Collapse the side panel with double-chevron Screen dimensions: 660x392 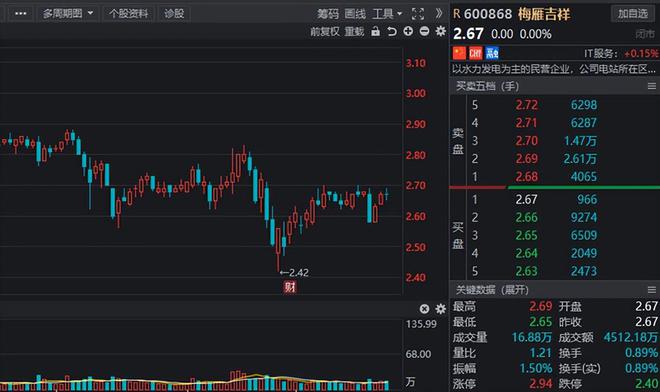pos(439,13)
